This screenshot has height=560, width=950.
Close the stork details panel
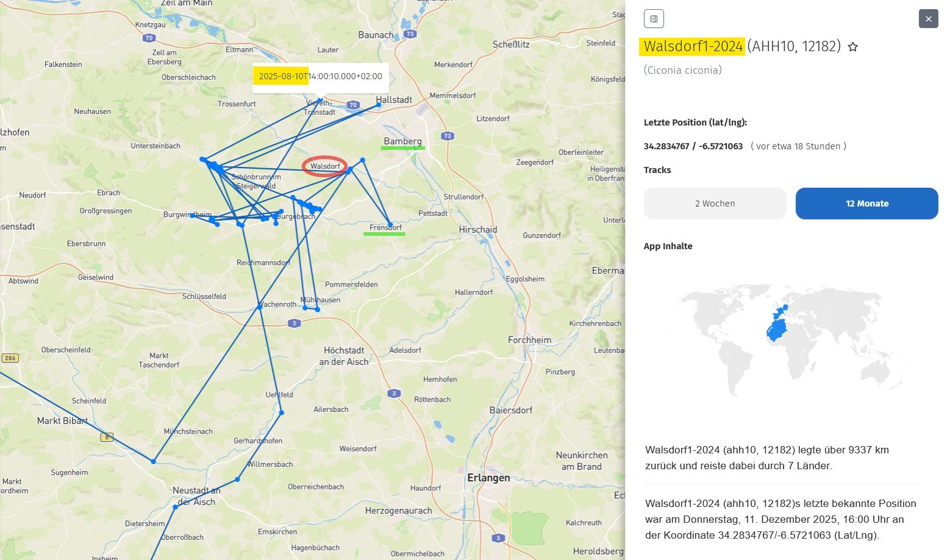click(928, 19)
